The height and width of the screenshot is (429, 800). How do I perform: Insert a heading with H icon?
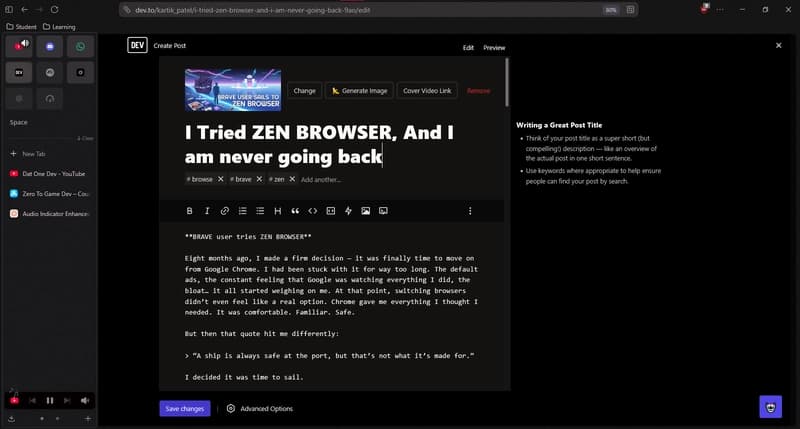(278, 211)
